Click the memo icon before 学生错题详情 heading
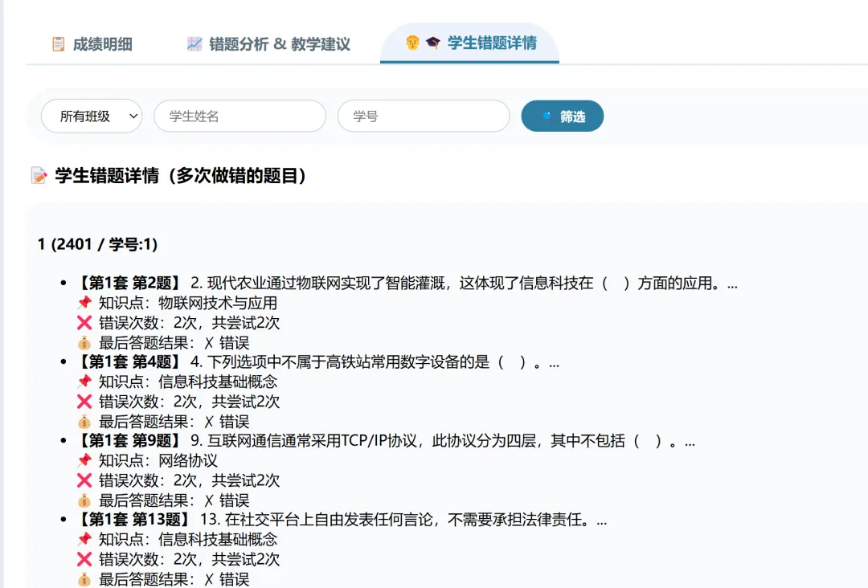The width and height of the screenshot is (868, 588). (39, 175)
